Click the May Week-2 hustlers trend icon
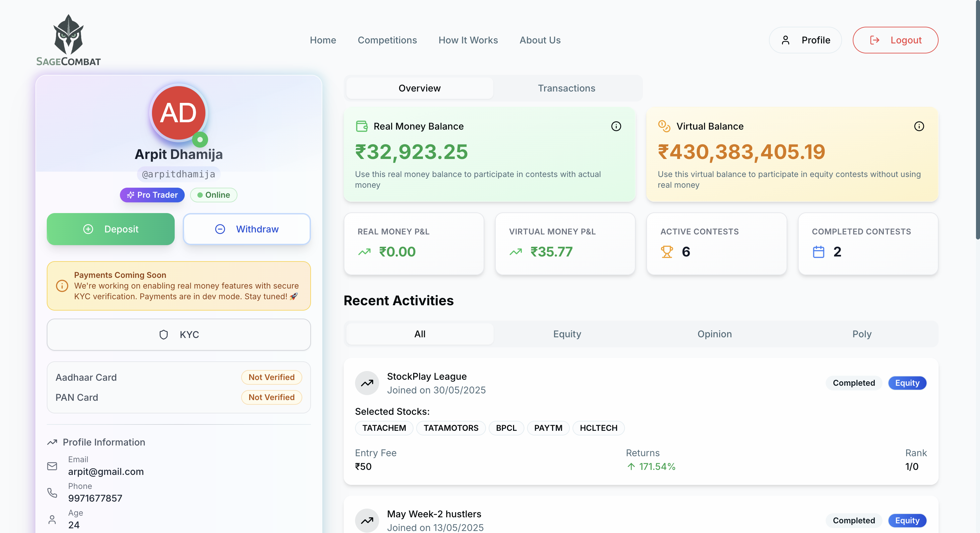 [x=367, y=520]
